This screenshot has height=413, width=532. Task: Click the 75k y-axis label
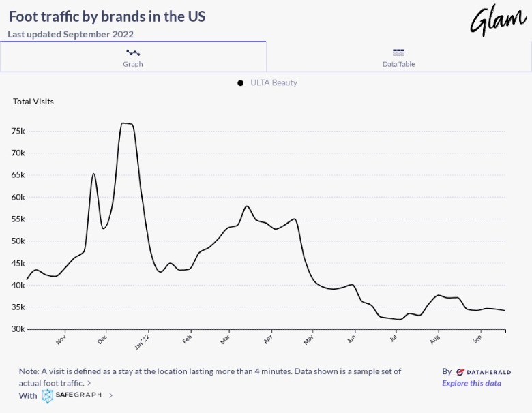[x=19, y=131]
